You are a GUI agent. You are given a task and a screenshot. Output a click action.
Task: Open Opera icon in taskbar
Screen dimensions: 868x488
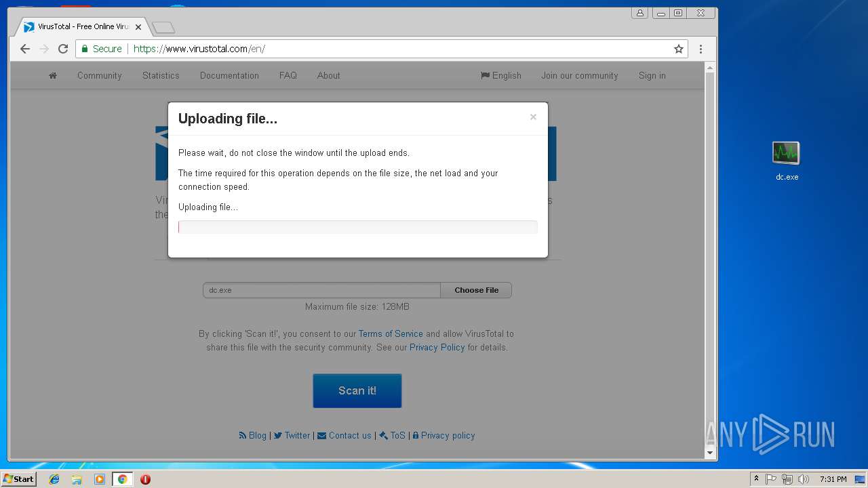[145, 479]
